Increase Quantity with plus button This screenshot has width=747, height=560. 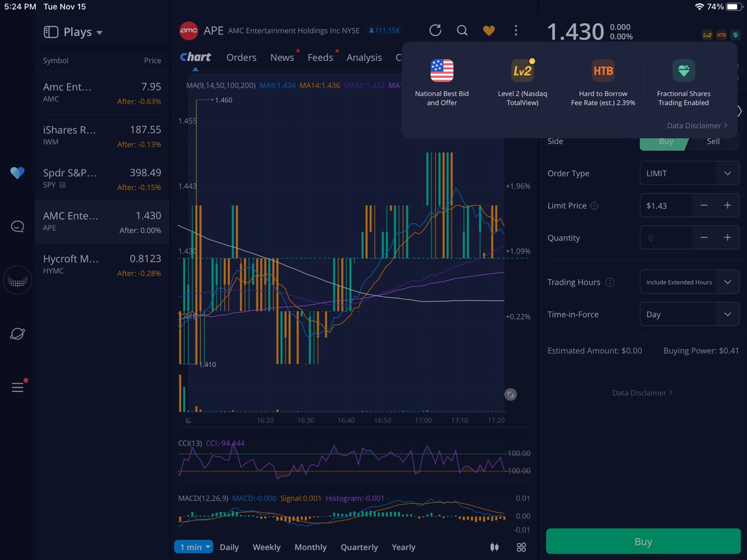tap(727, 238)
